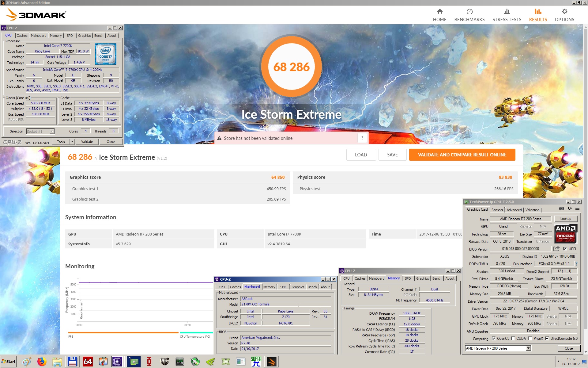Image resolution: width=588 pixels, height=368 pixels.
Task: Click the orange FPS legend bar in Monitoring
Action: pyautogui.click(x=123, y=332)
